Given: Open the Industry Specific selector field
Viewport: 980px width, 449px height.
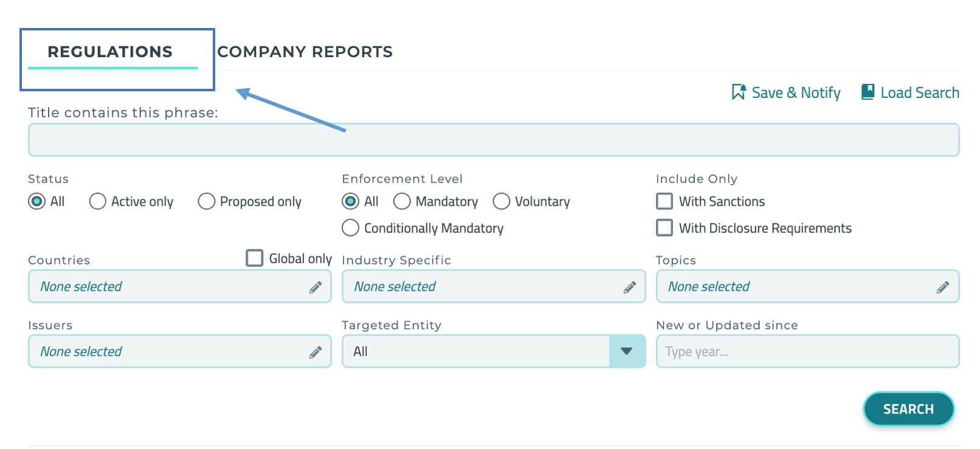Looking at the screenshot, I should coord(494,287).
